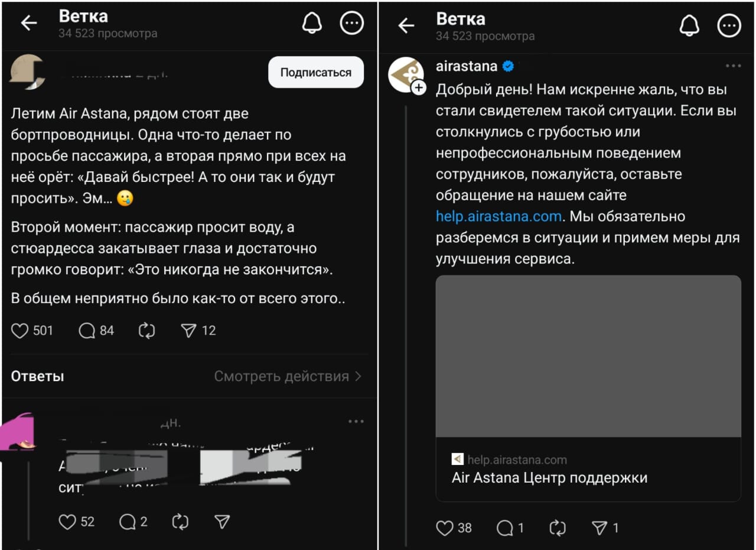Open three-dot circle menu in right header

[729, 25]
